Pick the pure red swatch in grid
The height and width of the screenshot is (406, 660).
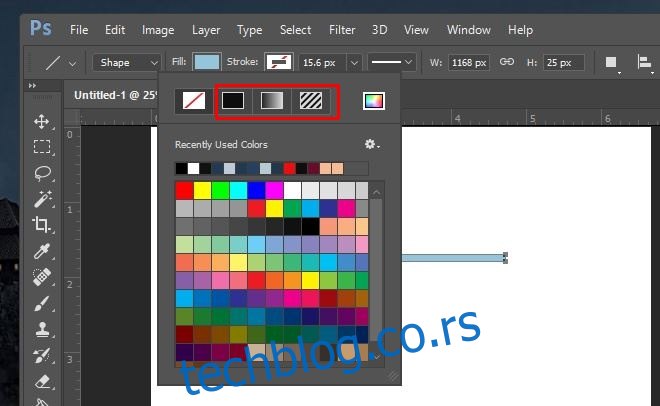184,190
